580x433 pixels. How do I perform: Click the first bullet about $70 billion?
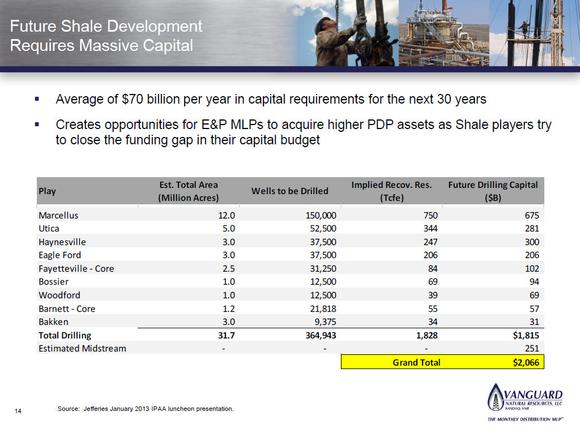(271, 99)
